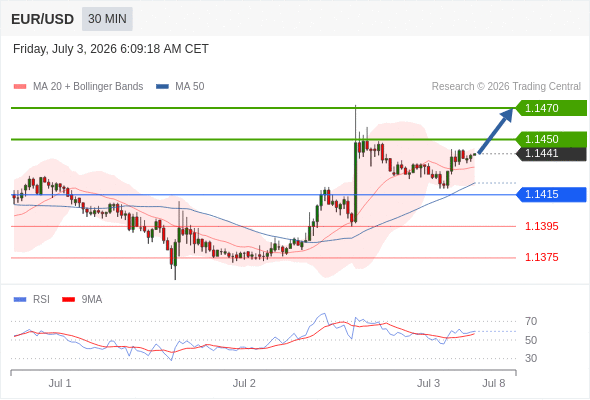Screen dimensions: 590x400
Task: Click the Jul 2 date axis label
Action: point(244,383)
